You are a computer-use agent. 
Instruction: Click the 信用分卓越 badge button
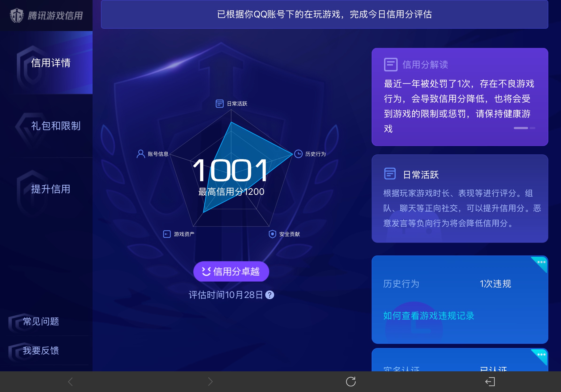pyautogui.click(x=231, y=271)
